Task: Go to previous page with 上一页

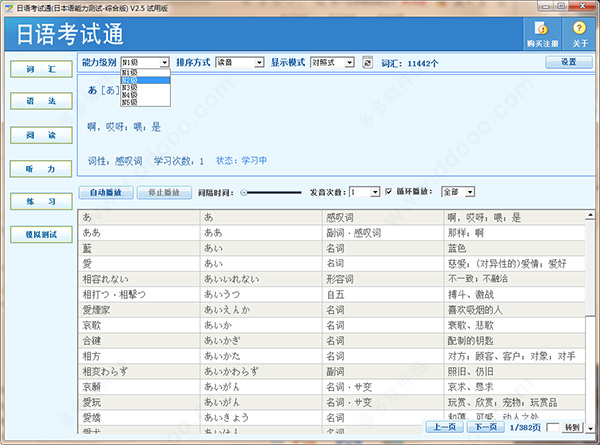Action: 445,427
